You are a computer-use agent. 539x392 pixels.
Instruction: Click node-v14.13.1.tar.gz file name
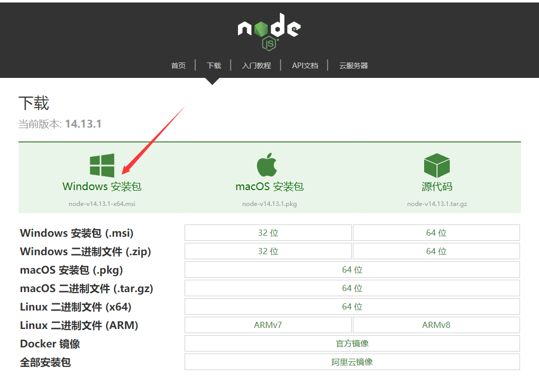tap(437, 204)
